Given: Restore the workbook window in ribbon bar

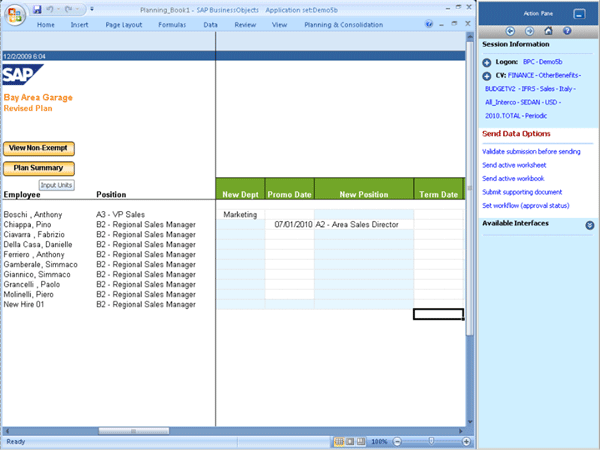Looking at the screenshot, I should point(454,24).
